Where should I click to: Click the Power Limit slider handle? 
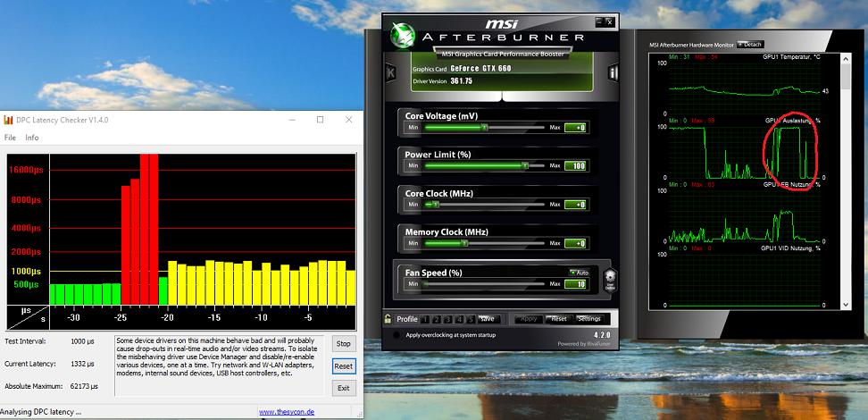(525, 165)
